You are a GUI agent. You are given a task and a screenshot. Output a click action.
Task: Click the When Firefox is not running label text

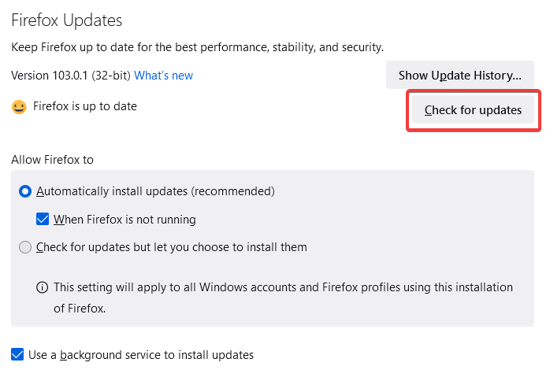[x=124, y=220]
